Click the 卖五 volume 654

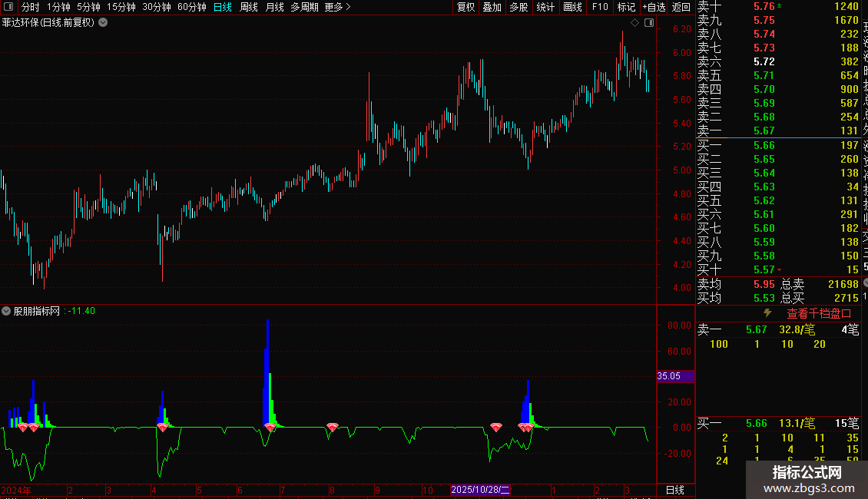click(849, 76)
